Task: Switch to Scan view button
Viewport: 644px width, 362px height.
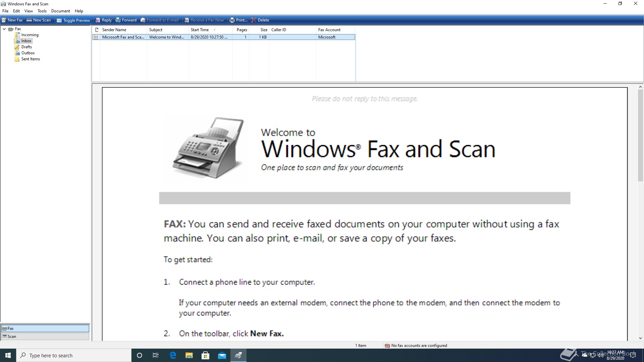Action: pos(45,337)
